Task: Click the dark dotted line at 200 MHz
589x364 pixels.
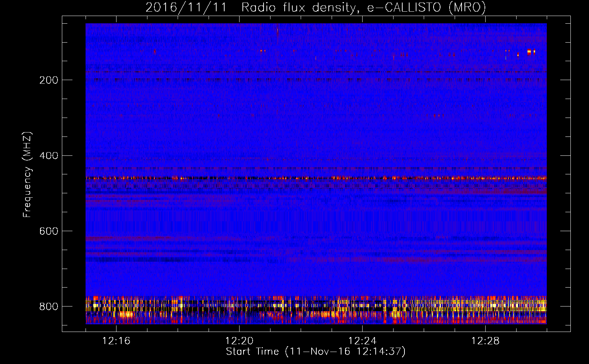Action: (316, 79)
